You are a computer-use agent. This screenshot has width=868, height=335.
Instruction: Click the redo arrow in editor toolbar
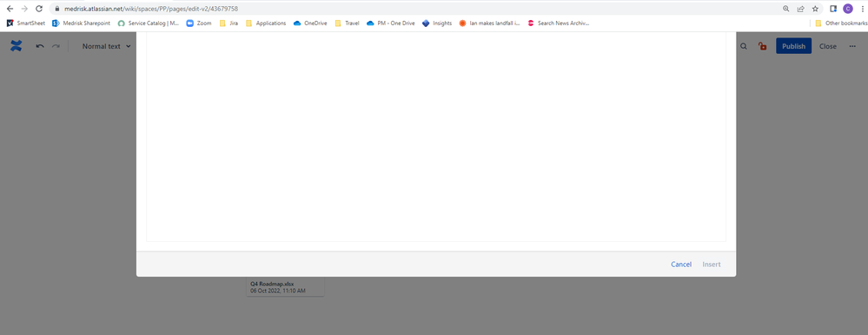[x=56, y=46]
